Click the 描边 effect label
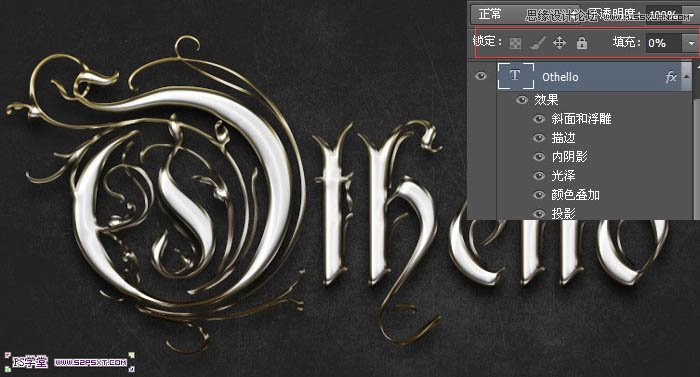Screen dimensions: 700x377 pos(563,138)
